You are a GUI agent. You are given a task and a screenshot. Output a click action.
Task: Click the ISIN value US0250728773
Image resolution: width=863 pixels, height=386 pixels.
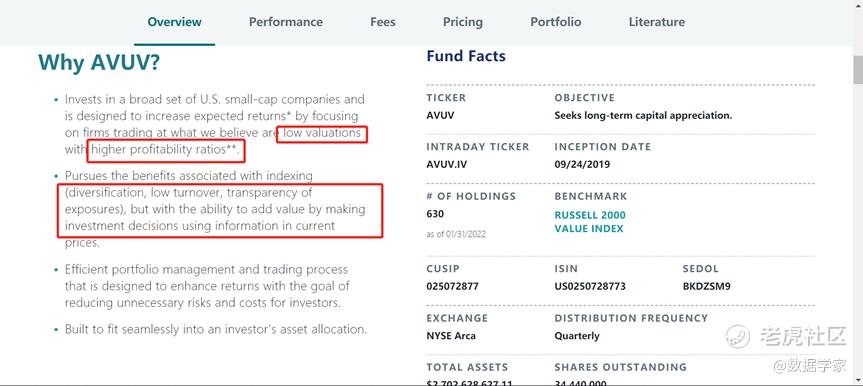coord(590,286)
